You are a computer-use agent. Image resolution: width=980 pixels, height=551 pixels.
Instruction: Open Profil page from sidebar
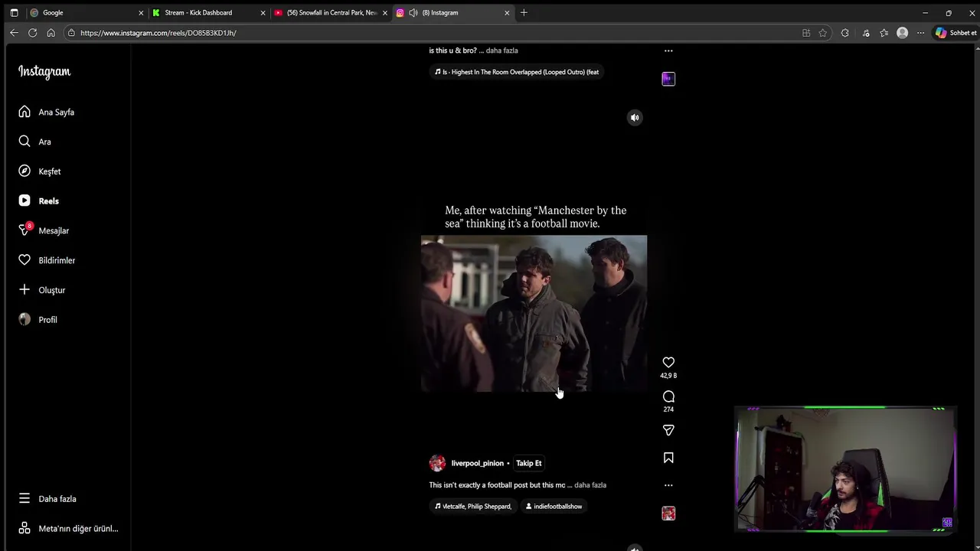pos(38,320)
